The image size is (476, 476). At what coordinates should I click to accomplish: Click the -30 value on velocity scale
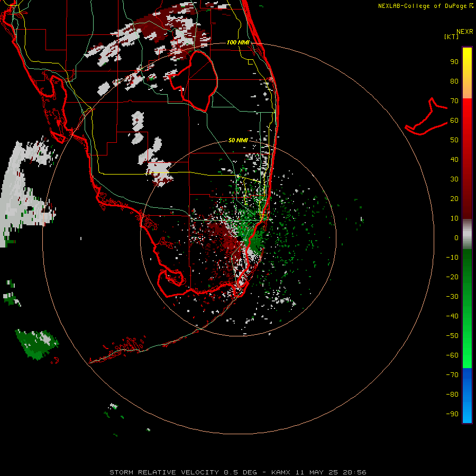click(452, 297)
